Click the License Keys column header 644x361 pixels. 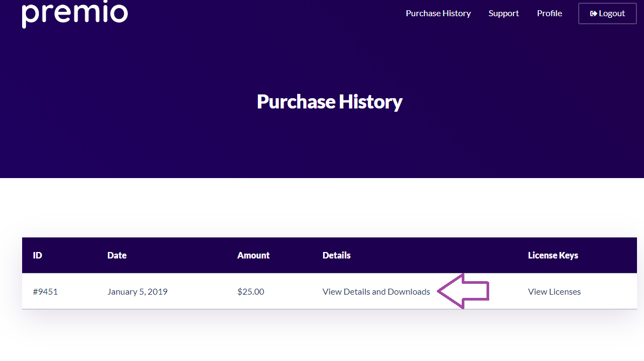click(553, 255)
